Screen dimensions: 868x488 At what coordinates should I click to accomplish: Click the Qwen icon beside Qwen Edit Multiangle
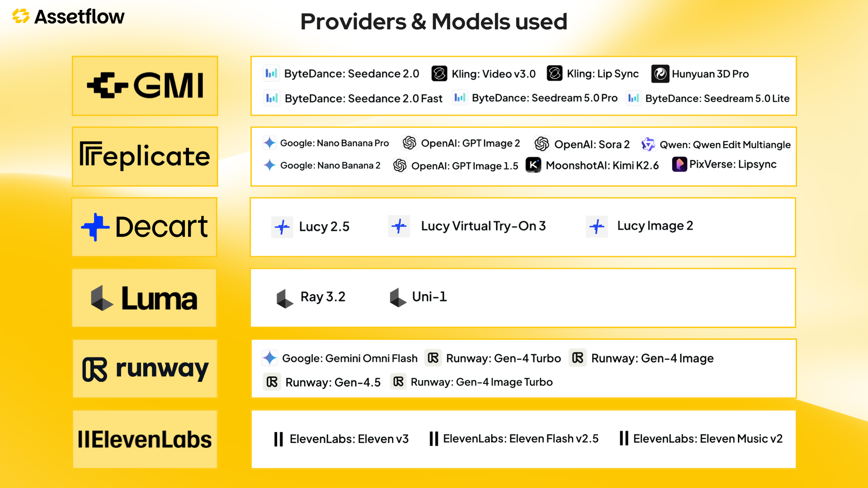click(648, 144)
